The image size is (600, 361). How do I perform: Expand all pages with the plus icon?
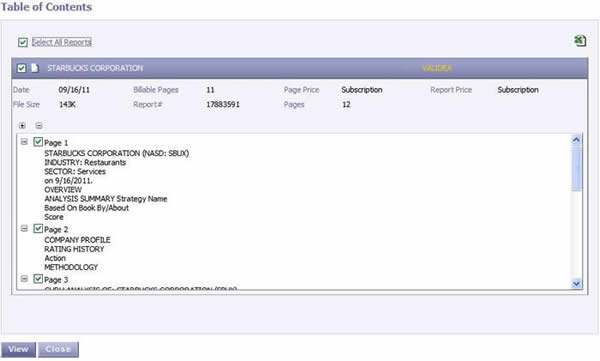[x=22, y=126]
